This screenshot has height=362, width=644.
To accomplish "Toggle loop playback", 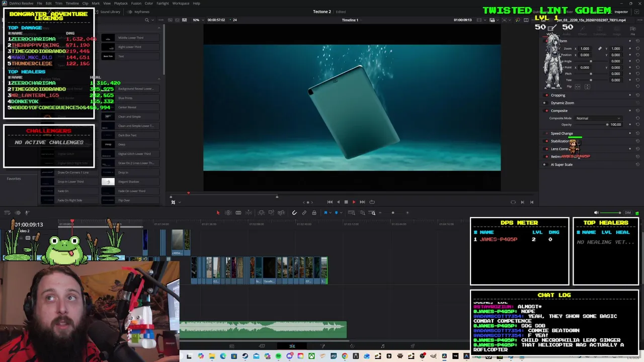I will [x=372, y=202].
